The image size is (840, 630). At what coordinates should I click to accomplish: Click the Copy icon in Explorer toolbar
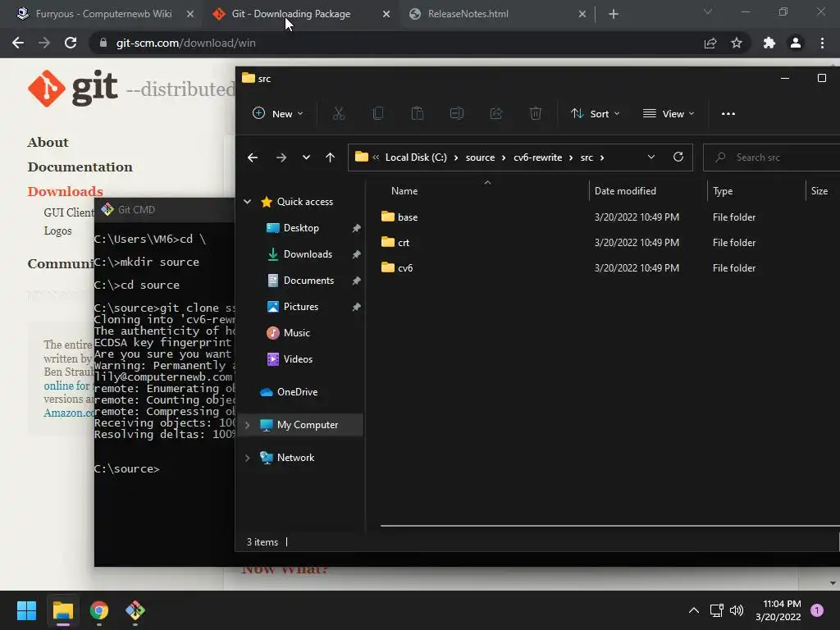pos(378,113)
